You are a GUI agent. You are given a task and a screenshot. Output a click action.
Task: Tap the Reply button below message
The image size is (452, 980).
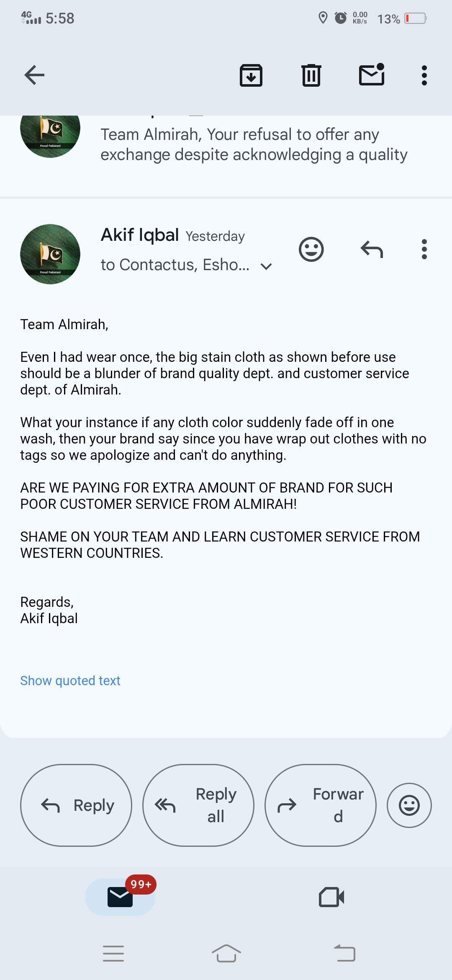tap(76, 805)
